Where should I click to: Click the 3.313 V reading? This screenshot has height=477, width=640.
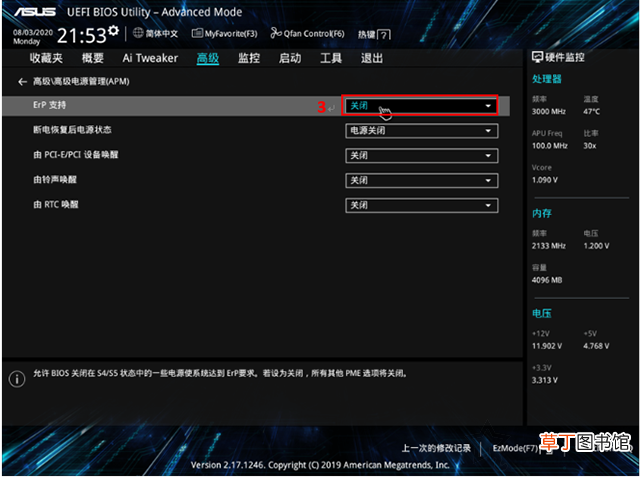[x=544, y=380]
